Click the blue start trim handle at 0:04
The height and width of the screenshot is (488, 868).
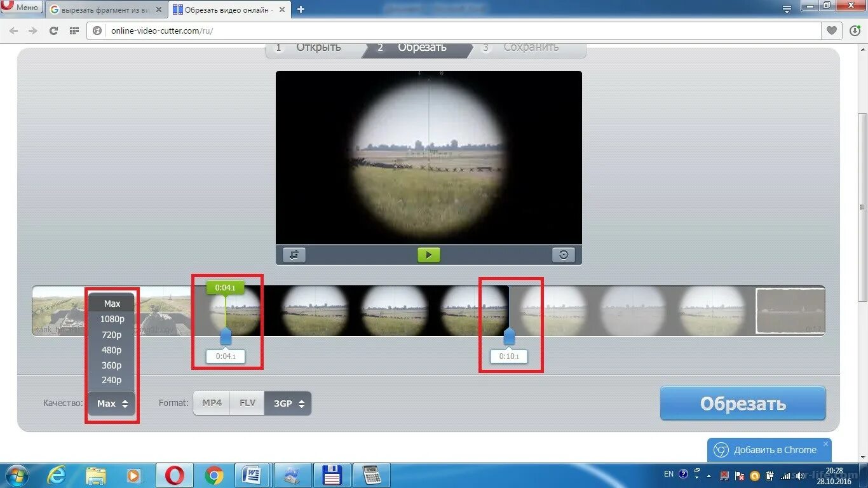226,336
